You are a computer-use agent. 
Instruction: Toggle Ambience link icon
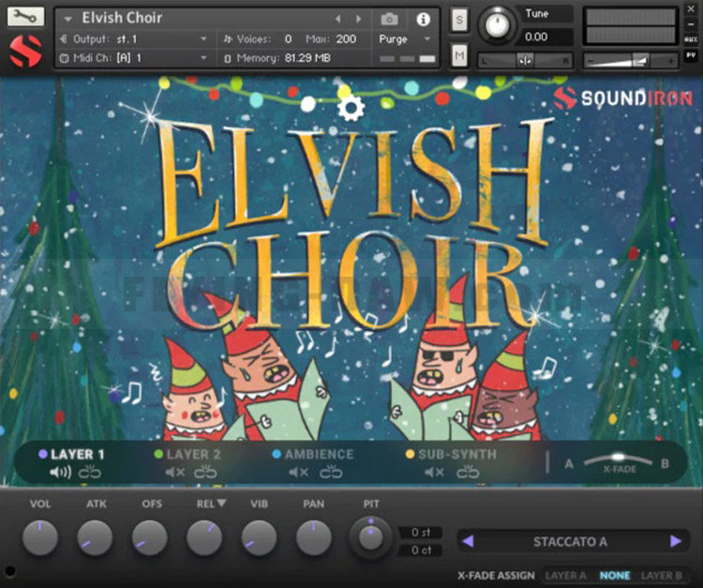point(331,473)
